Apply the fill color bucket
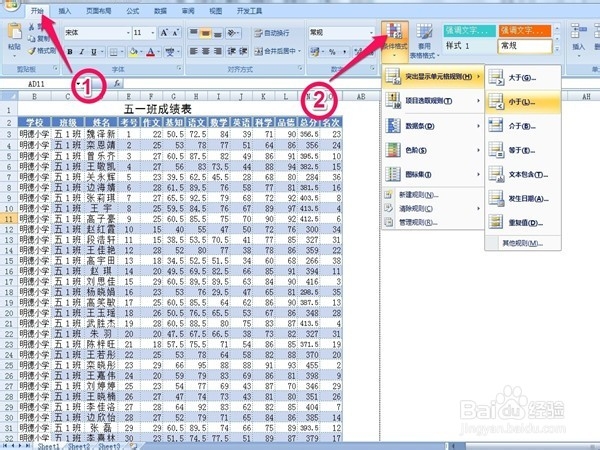 click(134, 52)
